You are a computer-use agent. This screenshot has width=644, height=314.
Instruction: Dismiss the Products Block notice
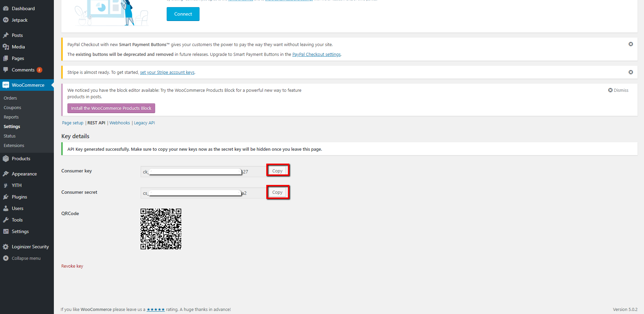coord(618,90)
